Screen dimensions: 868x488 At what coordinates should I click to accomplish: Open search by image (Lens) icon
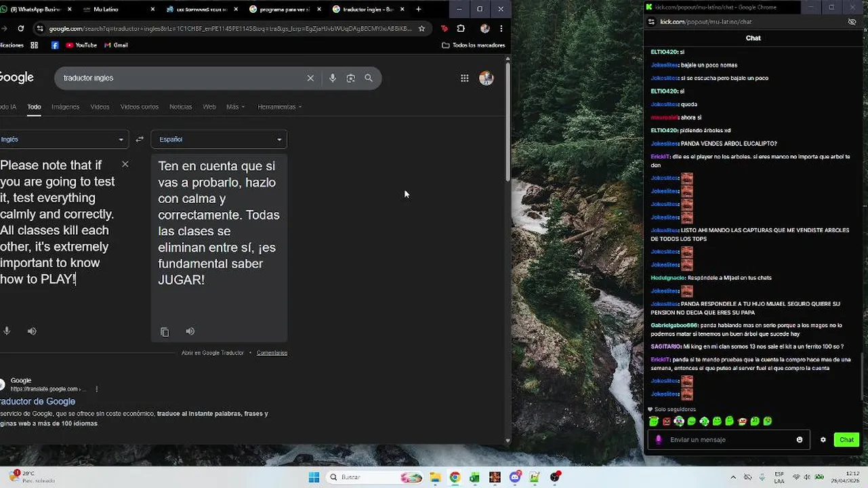[350, 78]
